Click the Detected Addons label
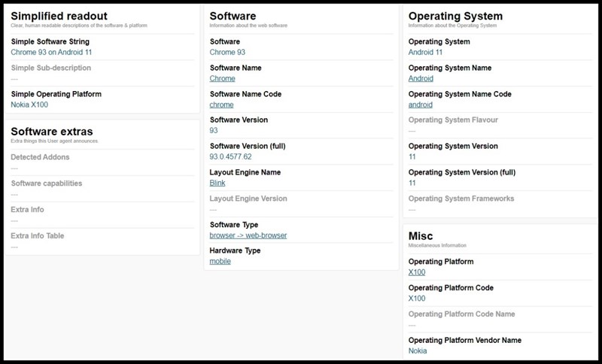Screen dimensions: 602x364 coord(40,157)
